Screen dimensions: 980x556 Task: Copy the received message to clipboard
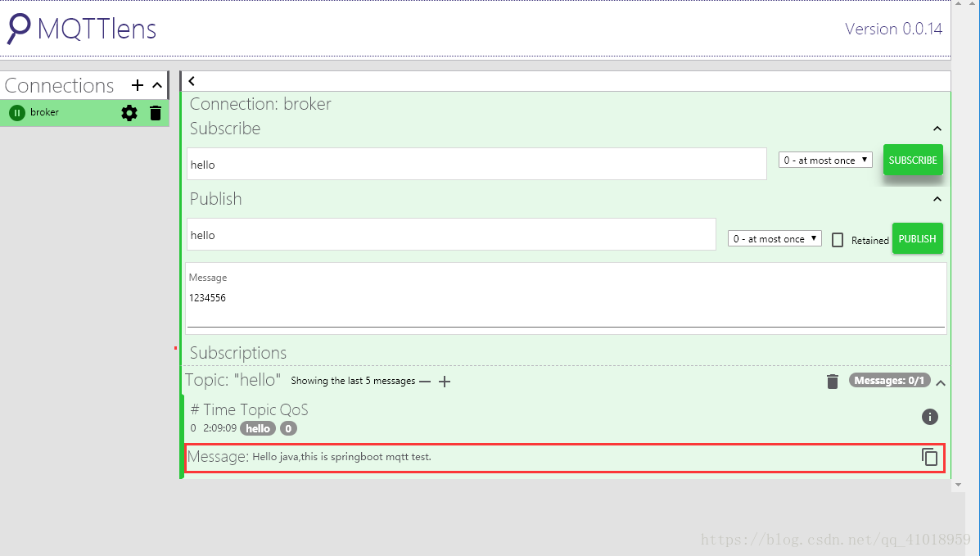(x=929, y=457)
